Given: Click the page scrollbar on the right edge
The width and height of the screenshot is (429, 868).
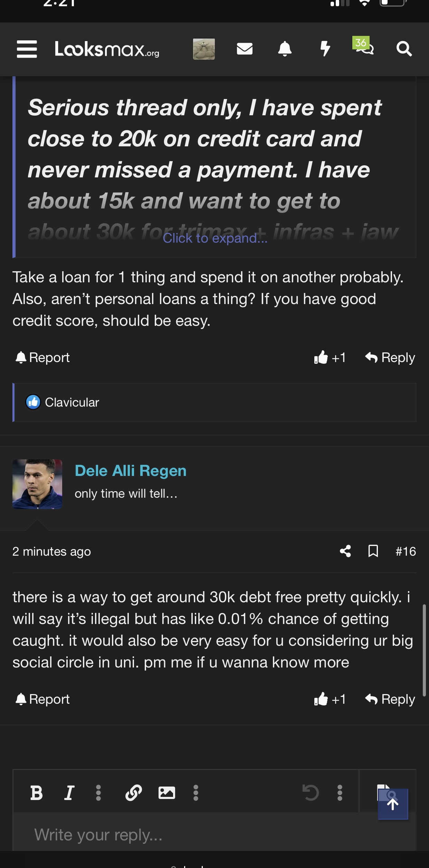Looking at the screenshot, I should (424, 650).
